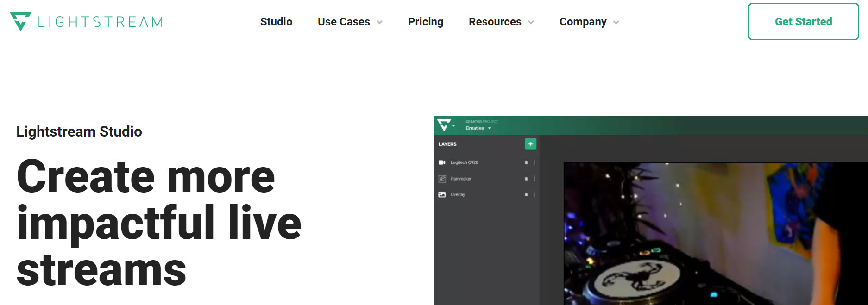Click the Lightstream logo in the site header

86,21
